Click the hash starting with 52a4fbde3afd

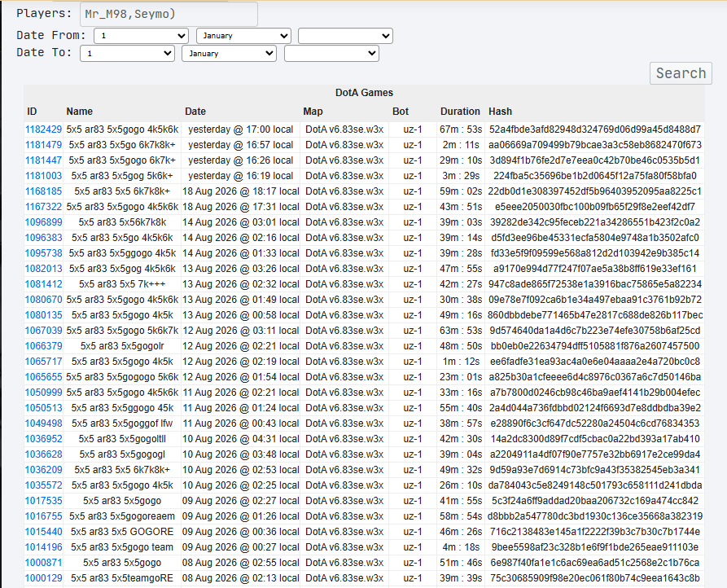(595, 129)
